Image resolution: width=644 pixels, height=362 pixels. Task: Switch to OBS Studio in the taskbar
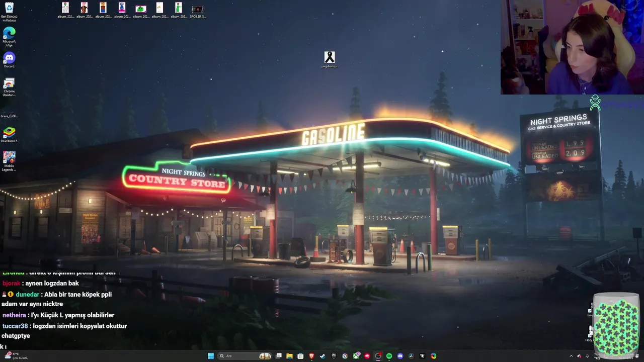pos(378,356)
